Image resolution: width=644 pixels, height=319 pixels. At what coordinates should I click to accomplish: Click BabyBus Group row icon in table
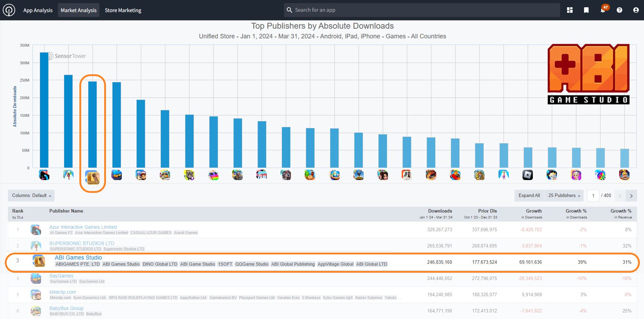point(36,311)
